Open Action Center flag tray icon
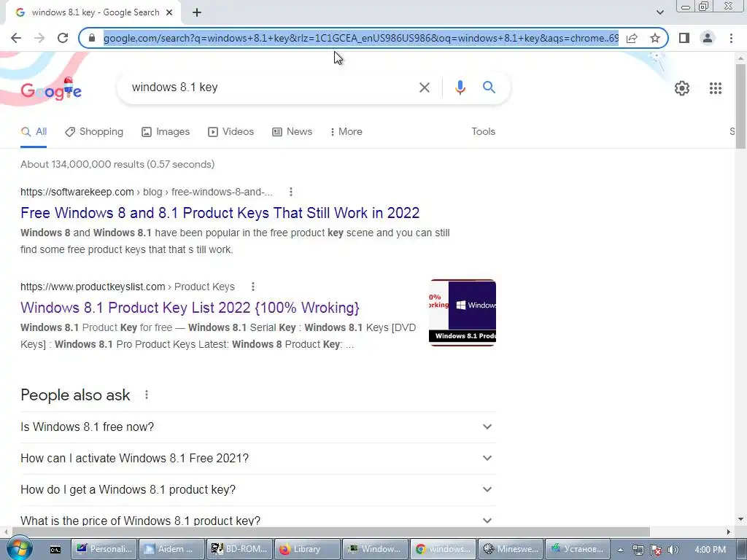This screenshot has height=560, width=747. [x=656, y=550]
